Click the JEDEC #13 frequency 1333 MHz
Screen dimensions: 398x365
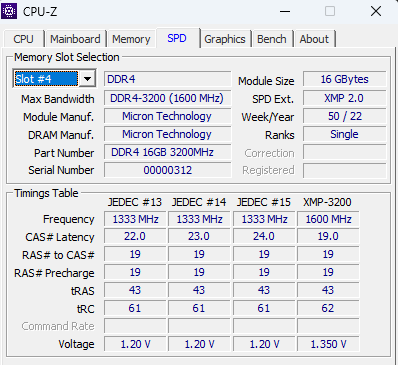[x=135, y=219]
